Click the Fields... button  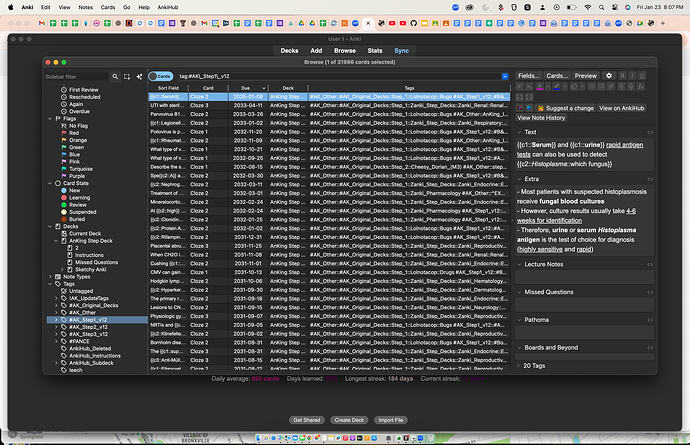click(529, 76)
